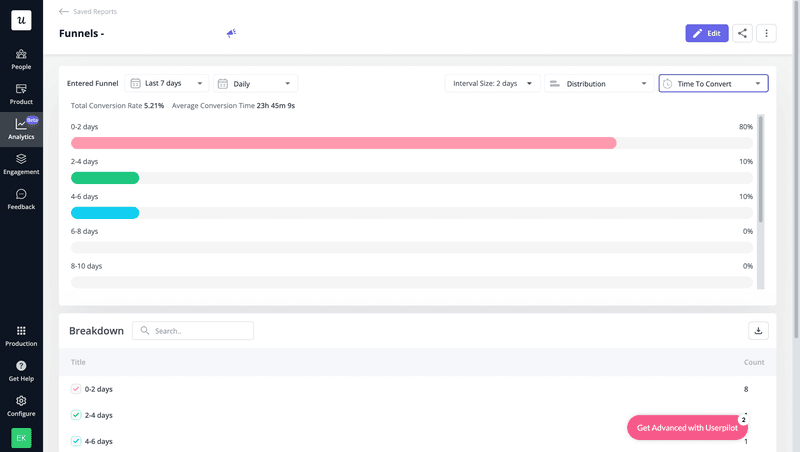Click the Edit button
800x452 pixels.
(x=707, y=33)
